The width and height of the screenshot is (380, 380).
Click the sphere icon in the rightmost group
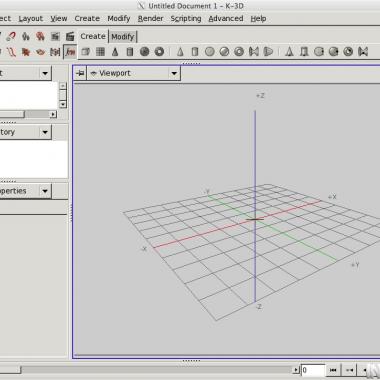click(334, 52)
